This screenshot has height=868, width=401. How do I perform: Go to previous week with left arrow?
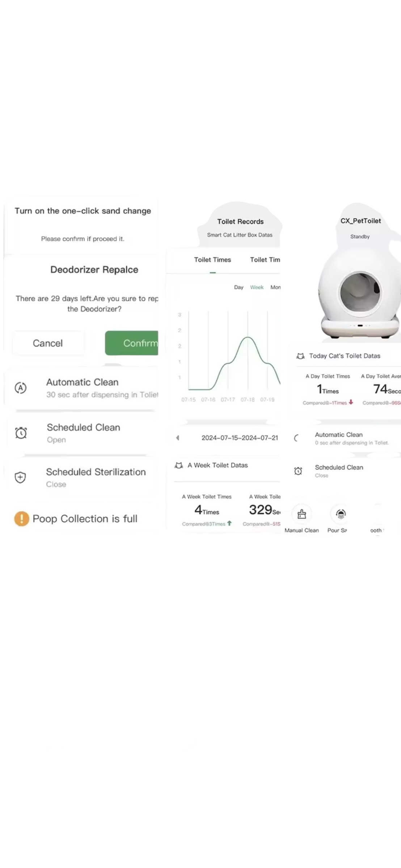178,438
